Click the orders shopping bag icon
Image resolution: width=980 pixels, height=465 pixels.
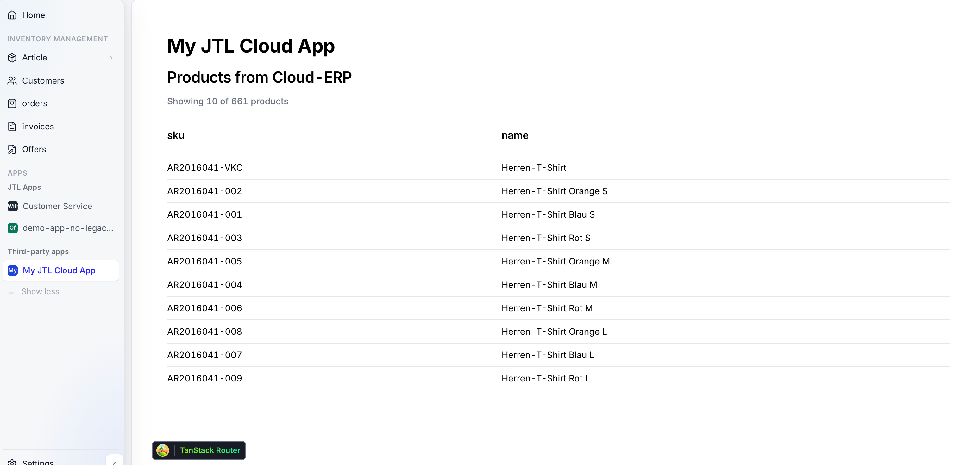click(x=12, y=103)
